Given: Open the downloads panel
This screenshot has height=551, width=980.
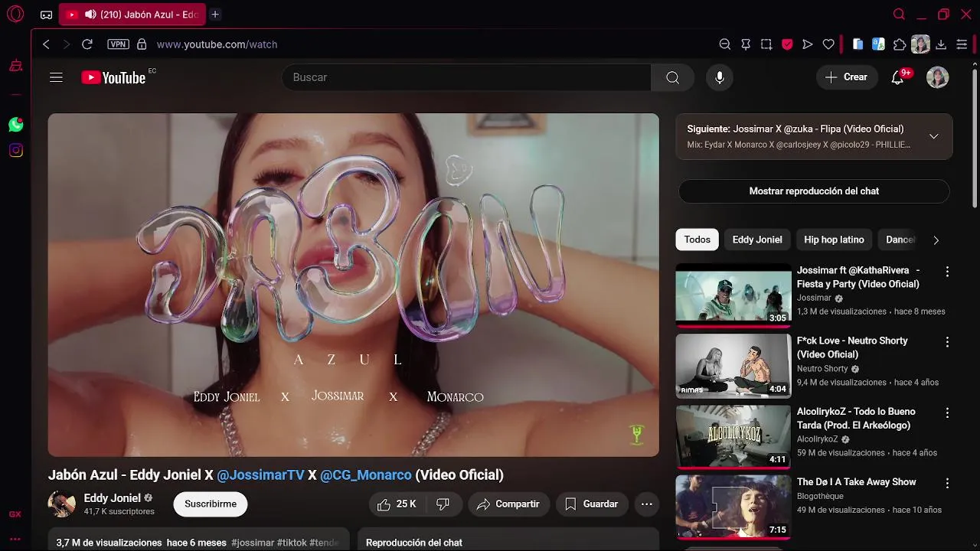Looking at the screenshot, I should (941, 44).
